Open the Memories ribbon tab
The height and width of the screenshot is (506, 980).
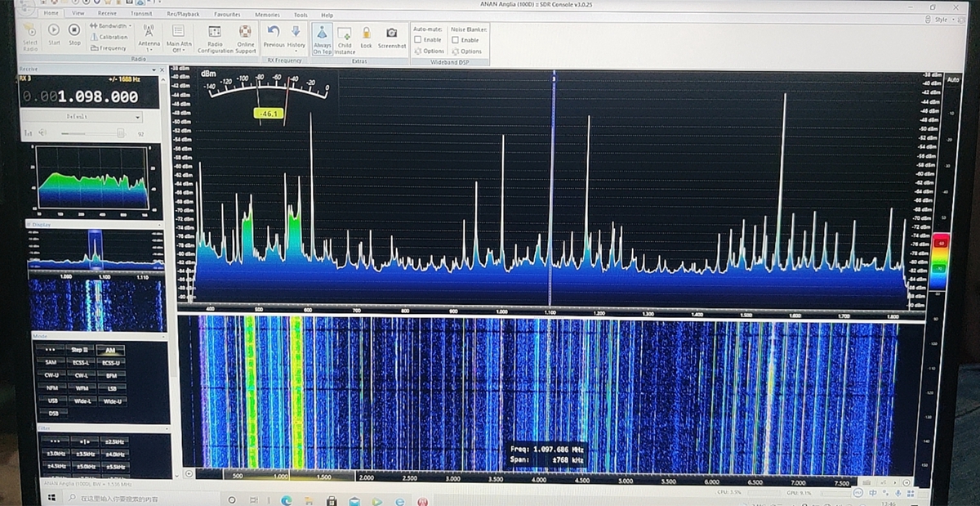[268, 15]
